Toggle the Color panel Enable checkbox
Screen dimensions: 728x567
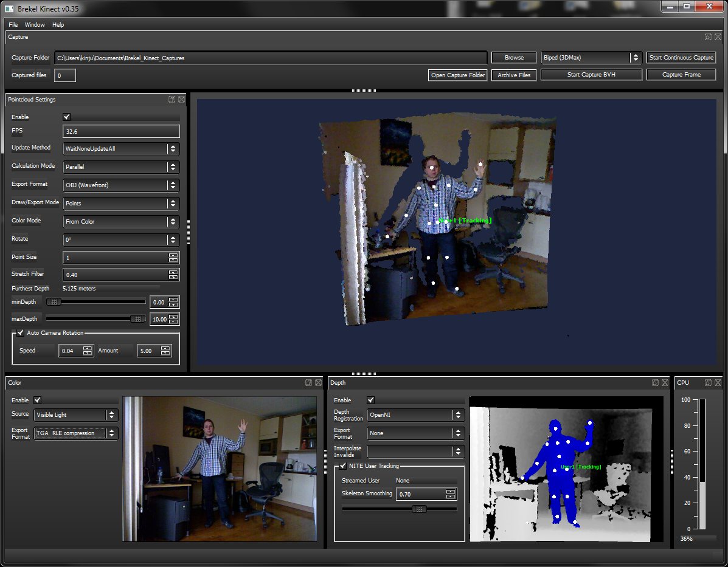click(x=38, y=400)
